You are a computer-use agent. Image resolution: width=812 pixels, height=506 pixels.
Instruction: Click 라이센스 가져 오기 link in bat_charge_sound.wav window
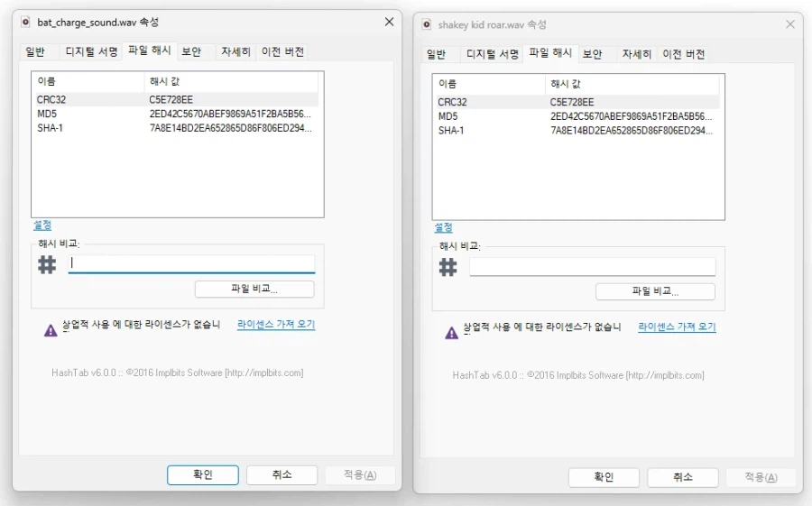[276, 324]
